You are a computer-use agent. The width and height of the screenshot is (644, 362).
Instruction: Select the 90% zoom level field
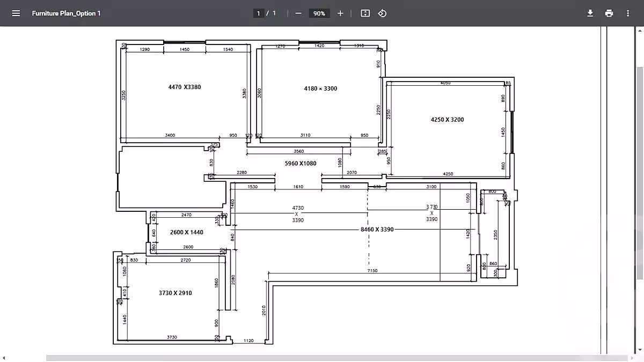point(319,13)
